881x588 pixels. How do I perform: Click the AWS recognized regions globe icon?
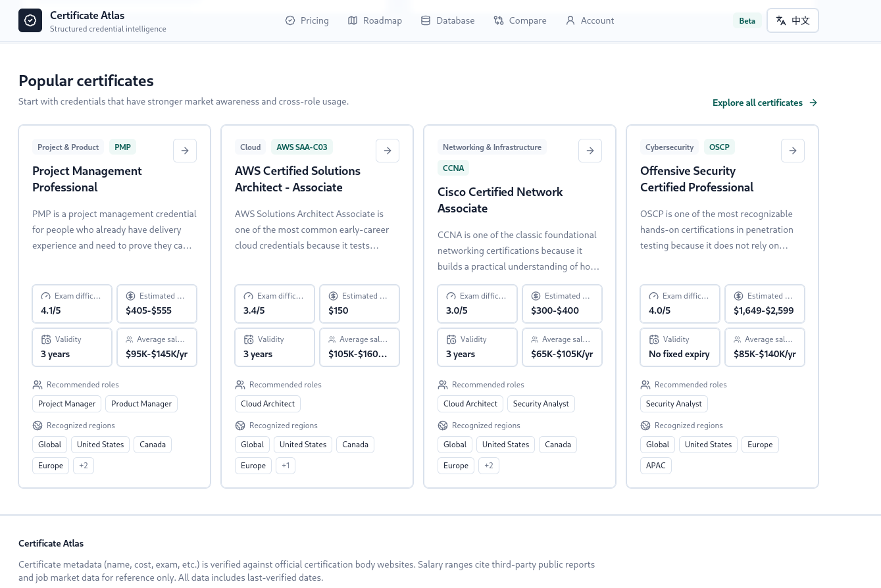click(240, 426)
